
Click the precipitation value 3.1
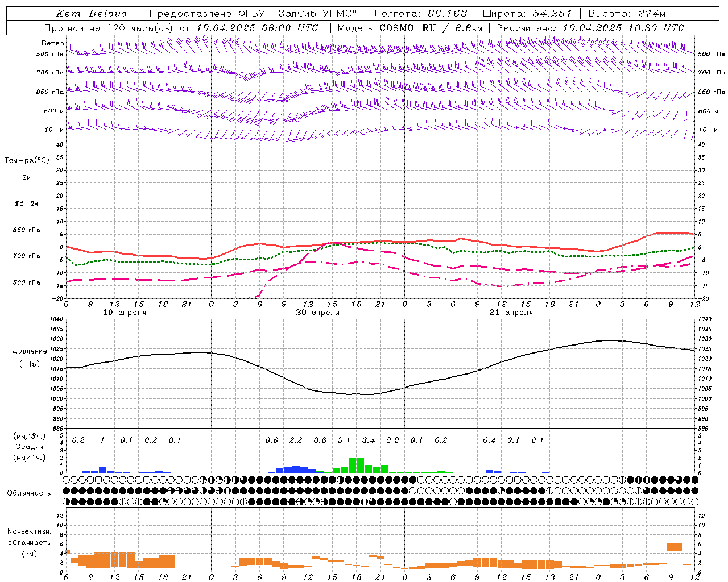(x=344, y=440)
